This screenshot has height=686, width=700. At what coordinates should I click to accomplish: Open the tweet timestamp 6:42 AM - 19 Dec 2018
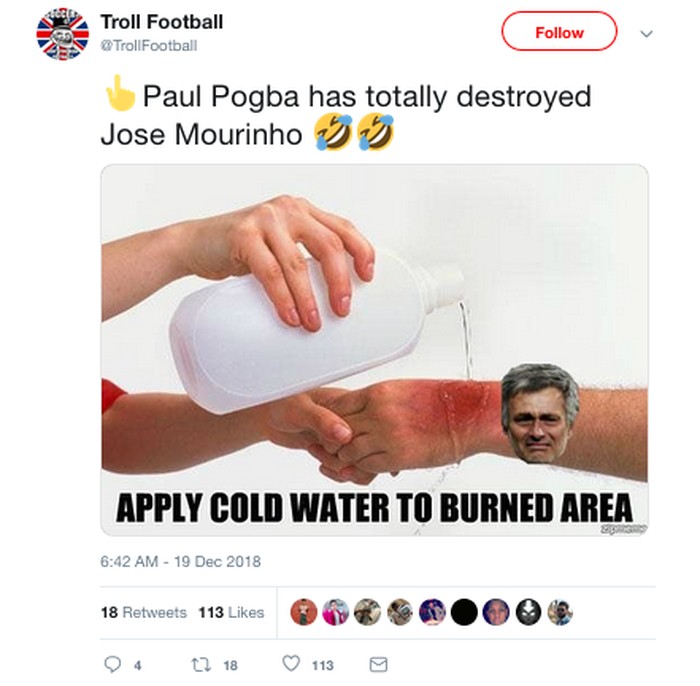(180, 561)
